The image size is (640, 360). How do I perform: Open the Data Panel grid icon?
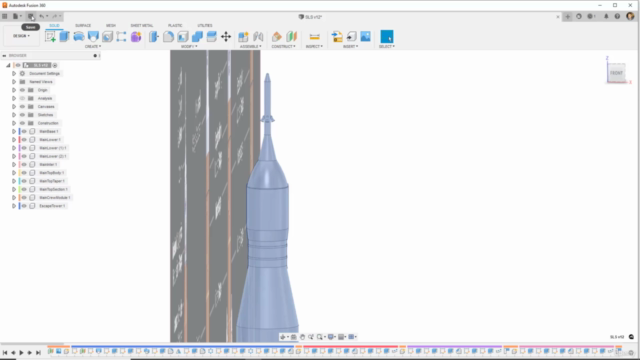click(4, 16)
